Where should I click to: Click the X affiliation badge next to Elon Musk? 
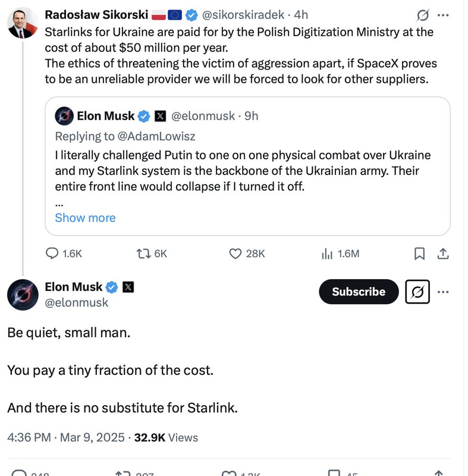(128, 287)
